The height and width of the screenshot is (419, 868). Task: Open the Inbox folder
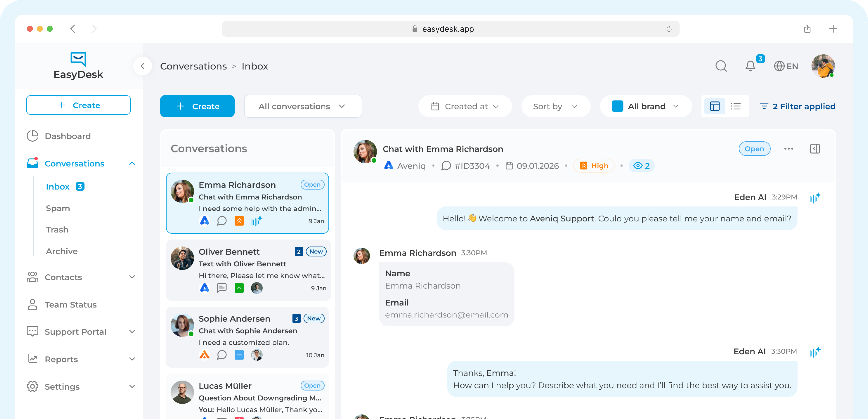pyautogui.click(x=58, y=187)
